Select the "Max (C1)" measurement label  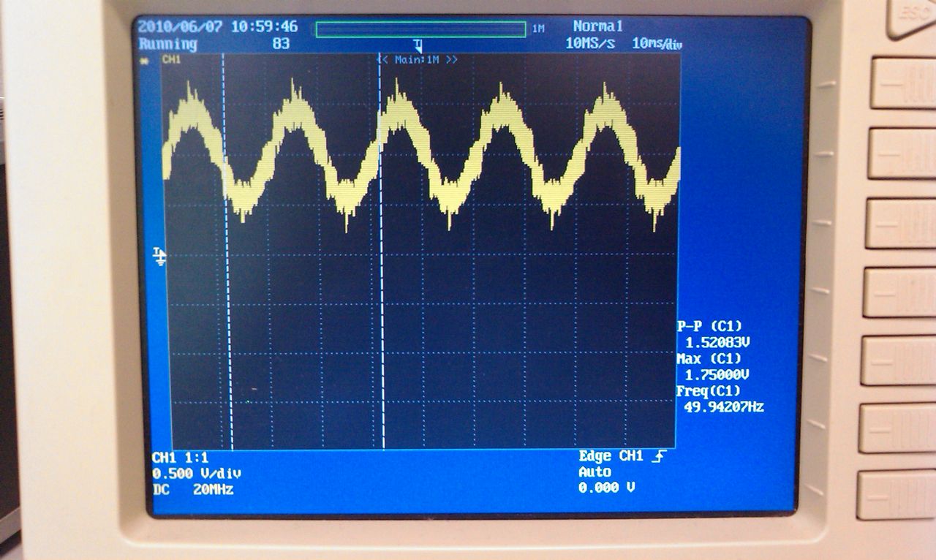(709, 358)
